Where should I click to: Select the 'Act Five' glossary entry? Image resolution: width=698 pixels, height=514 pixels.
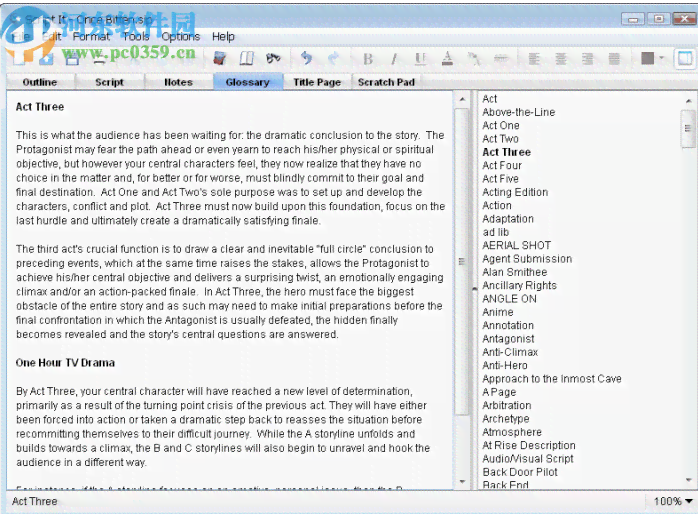coord(500,179)
